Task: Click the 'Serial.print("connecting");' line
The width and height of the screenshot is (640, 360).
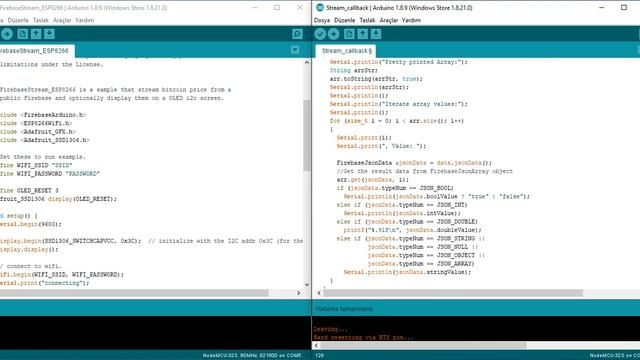Action: pos(44,283)
